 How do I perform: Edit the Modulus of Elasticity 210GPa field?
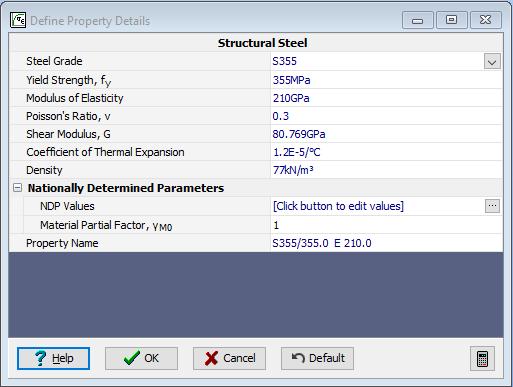pos(386,98)
